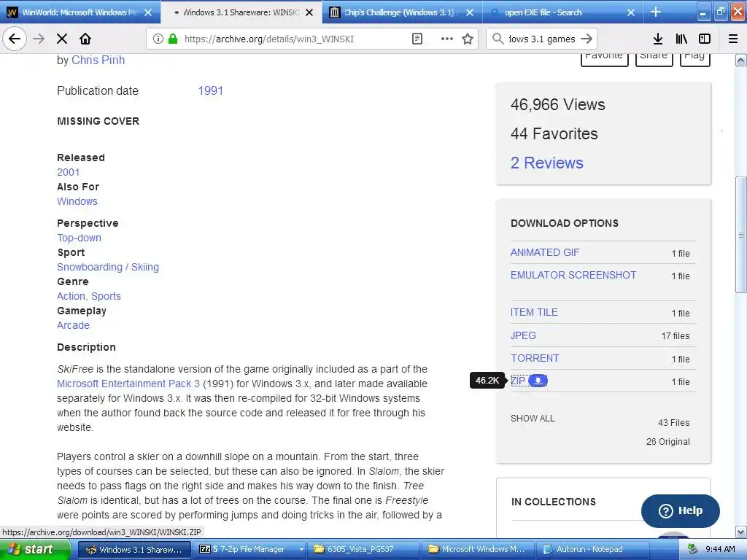
Task: Download the TORRENT file
Action: click(535, 358)
